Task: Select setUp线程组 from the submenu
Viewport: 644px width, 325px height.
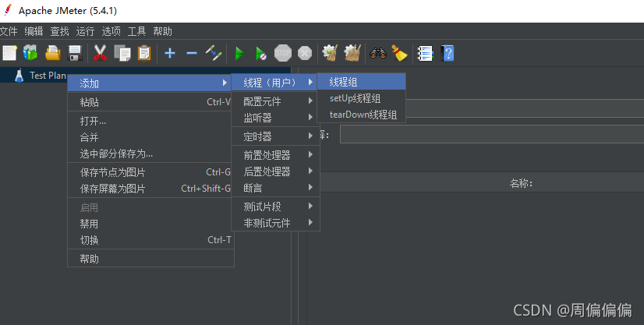Action: [362, 98]
